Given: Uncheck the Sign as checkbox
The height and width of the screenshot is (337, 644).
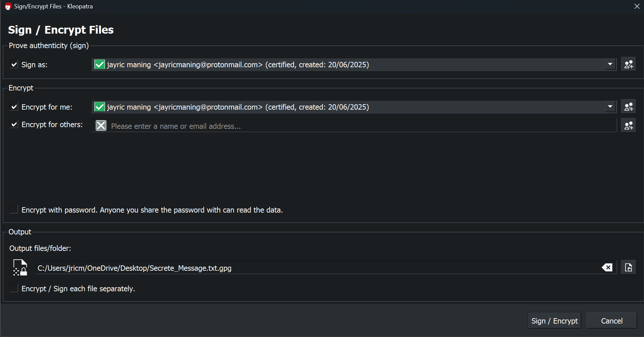Looking at the screenshot, I should [x=14, y=64].
